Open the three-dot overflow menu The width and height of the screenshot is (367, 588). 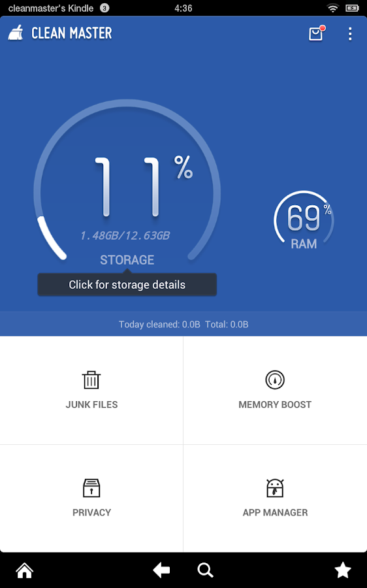(350, 34)
